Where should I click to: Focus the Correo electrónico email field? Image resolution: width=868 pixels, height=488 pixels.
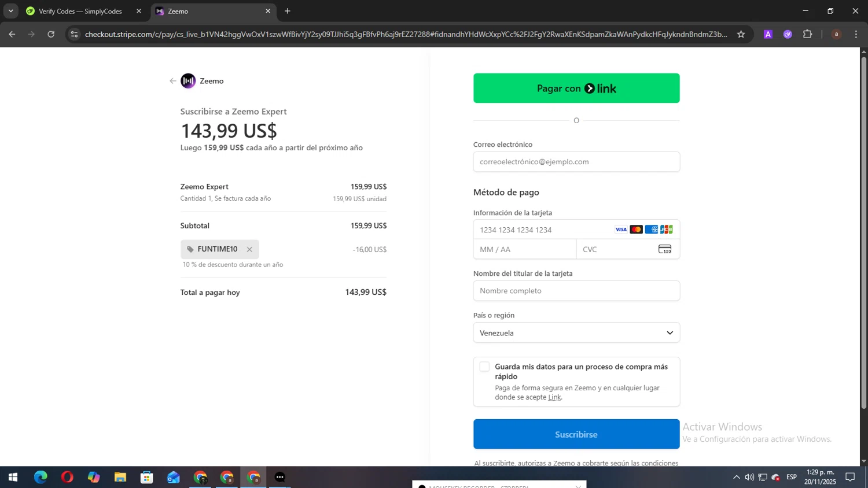(576, 162)
